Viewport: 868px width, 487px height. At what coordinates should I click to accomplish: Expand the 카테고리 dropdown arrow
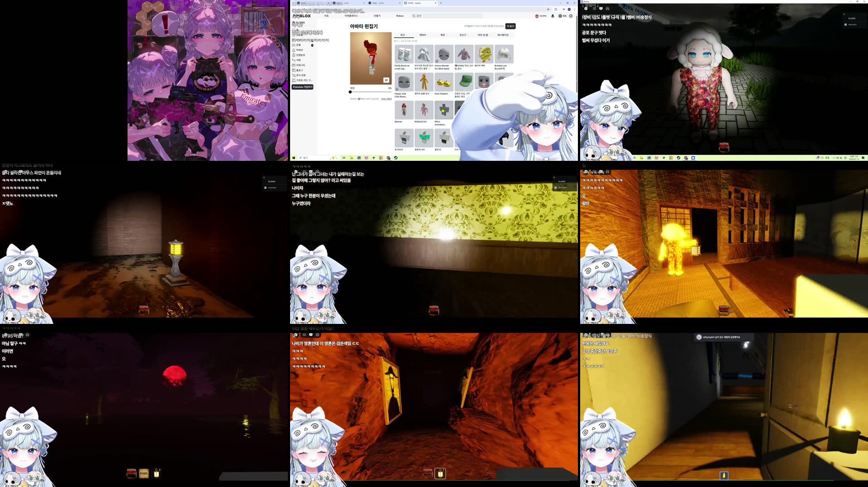pos(427,35)
